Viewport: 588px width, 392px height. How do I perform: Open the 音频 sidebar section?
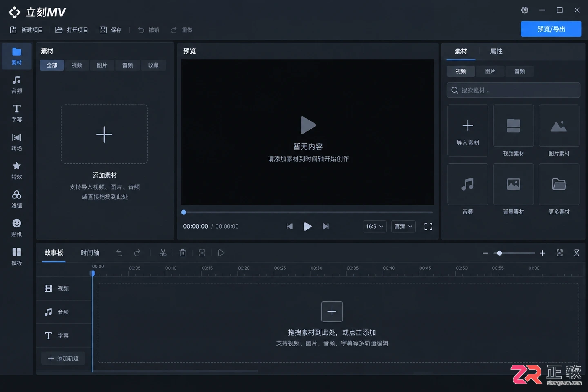click(x=17, y=85)
